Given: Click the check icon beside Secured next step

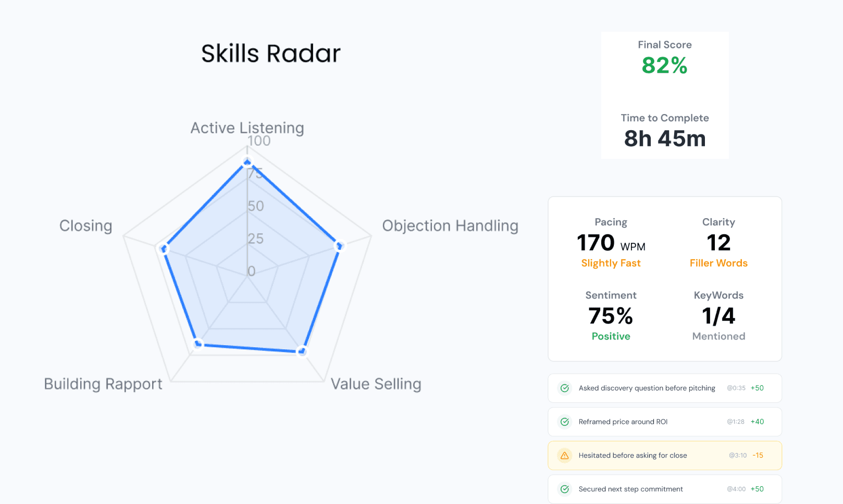Looking at the screenshot, I should 564,489.
